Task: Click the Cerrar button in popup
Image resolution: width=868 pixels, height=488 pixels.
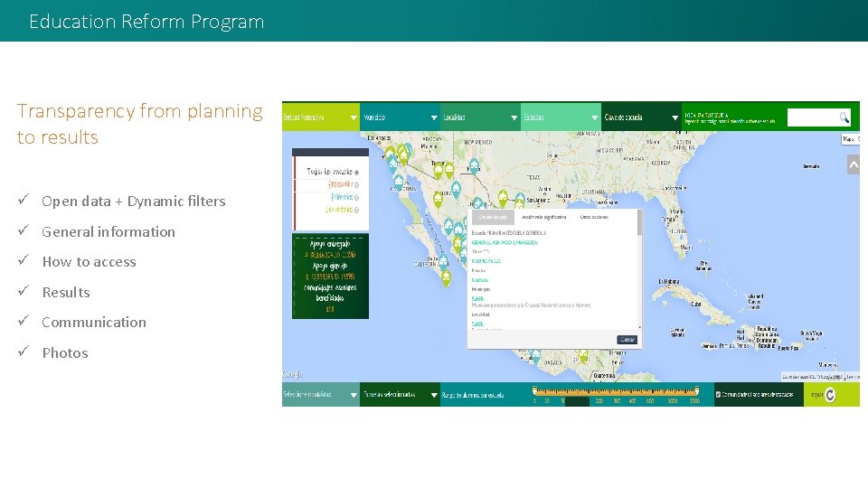Action: click(627, 340)
